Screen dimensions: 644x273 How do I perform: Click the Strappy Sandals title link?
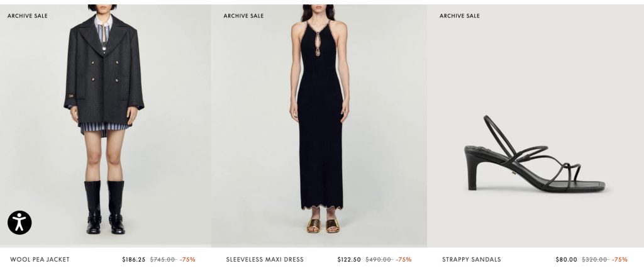click(x=472, y=259)
